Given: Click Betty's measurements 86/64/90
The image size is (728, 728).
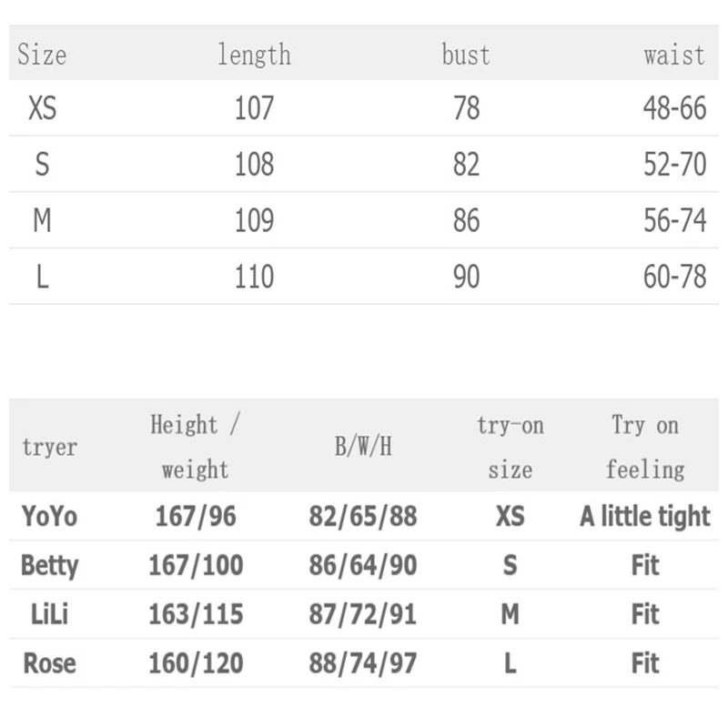Looking at the screenshot, I should pos(363,565).
